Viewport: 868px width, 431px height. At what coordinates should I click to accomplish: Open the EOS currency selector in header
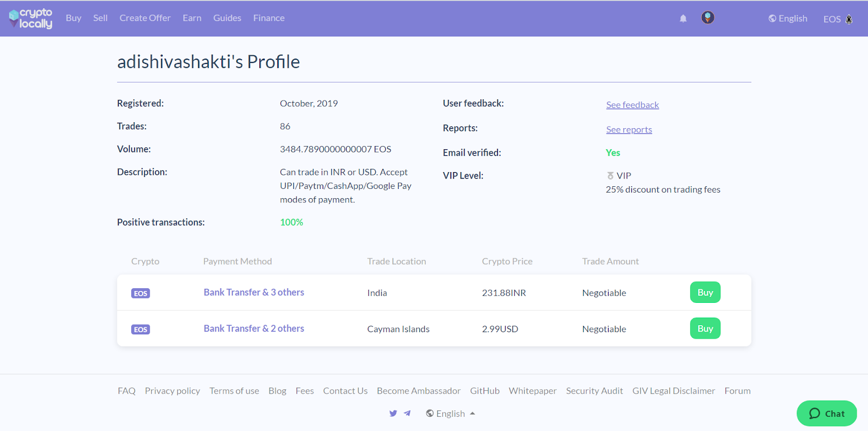tap(838, 19)
